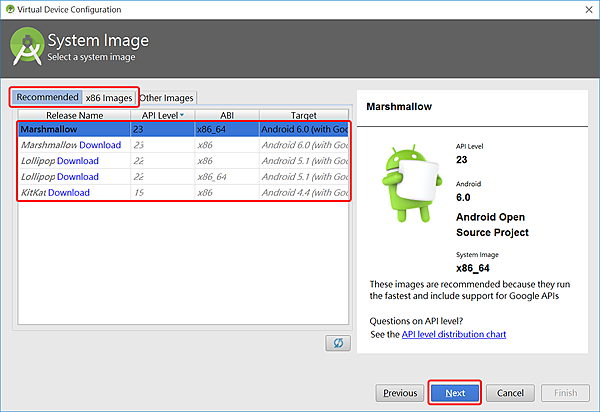This screenshot has width=600, height=412.
Task: Select the x86_64 ABI cell in Lollipop row
Action: 227,177
